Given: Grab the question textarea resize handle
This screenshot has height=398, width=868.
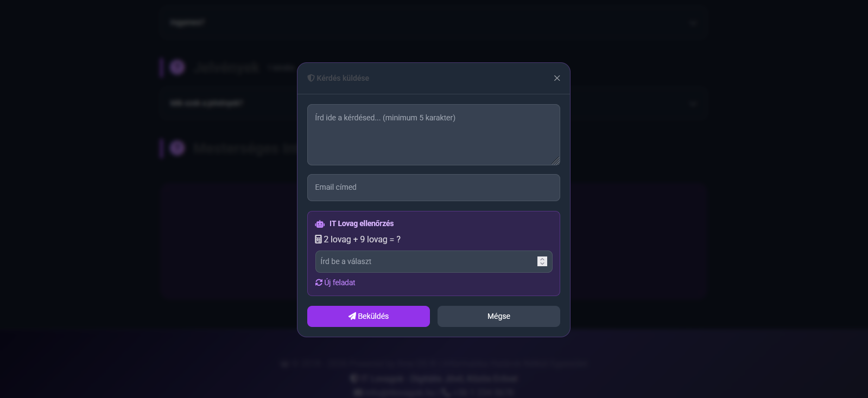Looking at the screenshot, I should 556,161.
